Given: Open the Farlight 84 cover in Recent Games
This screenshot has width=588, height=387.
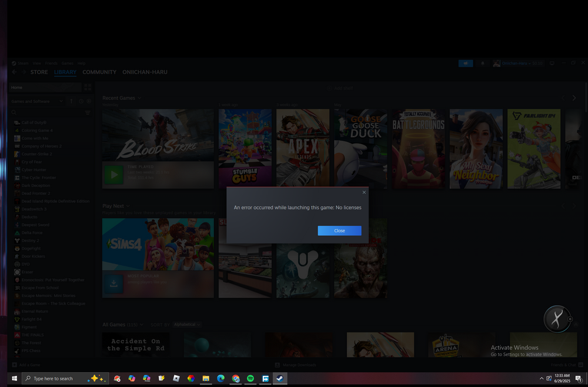Looking at the screenshot, I should (534, 148).
